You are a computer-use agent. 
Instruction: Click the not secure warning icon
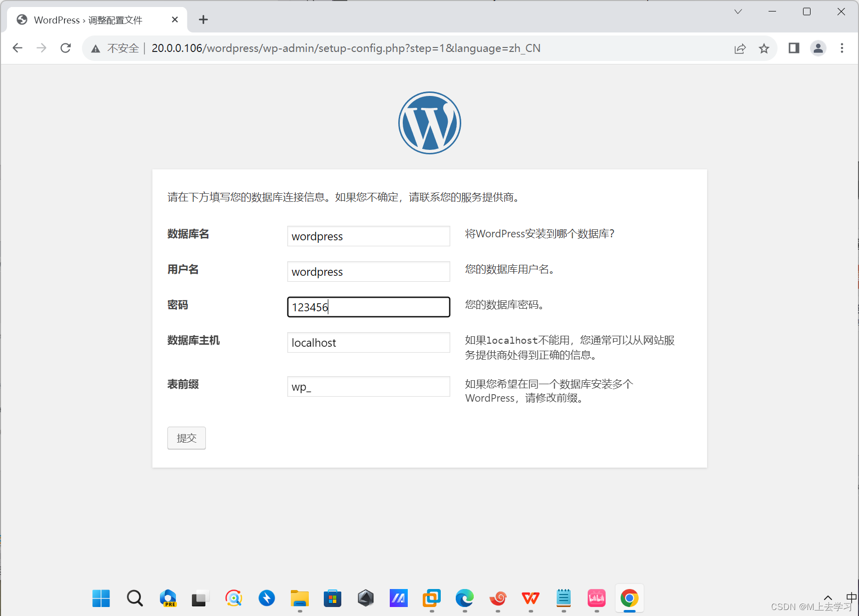[x=95, y=48]
